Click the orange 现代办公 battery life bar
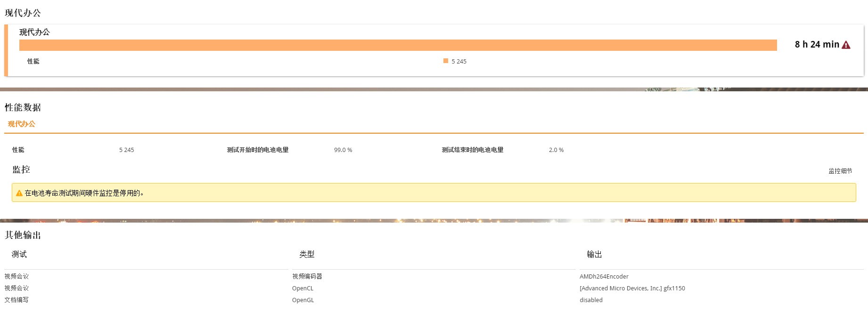 tap(398, 45)
